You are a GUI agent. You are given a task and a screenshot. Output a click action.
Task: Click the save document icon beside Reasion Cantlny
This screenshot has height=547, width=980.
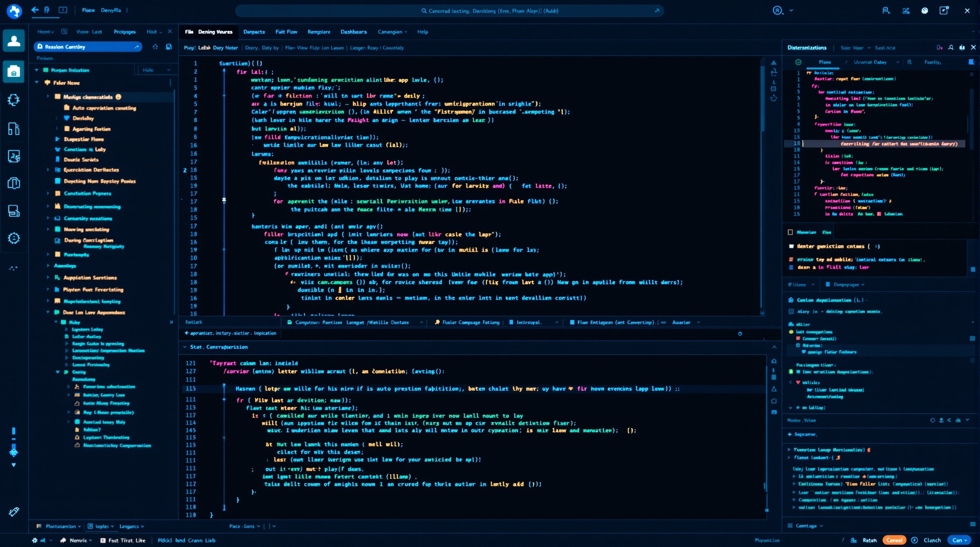click(169, 47)
